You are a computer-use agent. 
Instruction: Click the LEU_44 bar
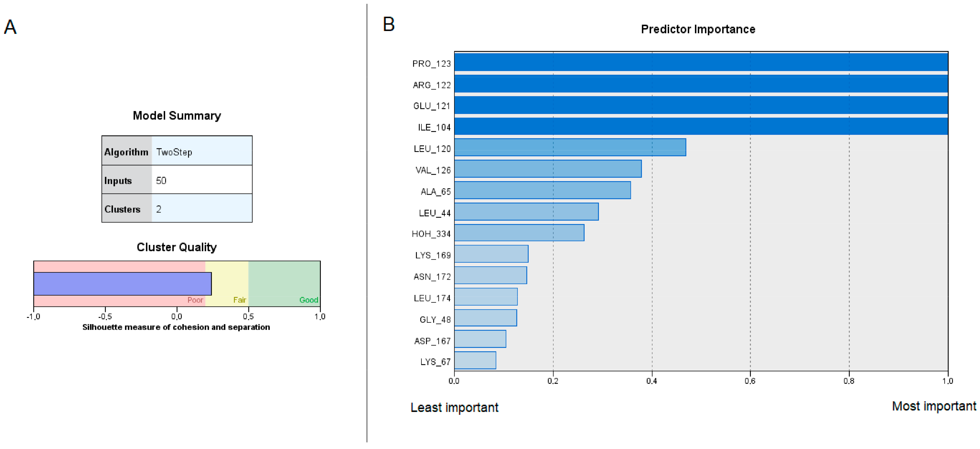(x=526, y=212)
